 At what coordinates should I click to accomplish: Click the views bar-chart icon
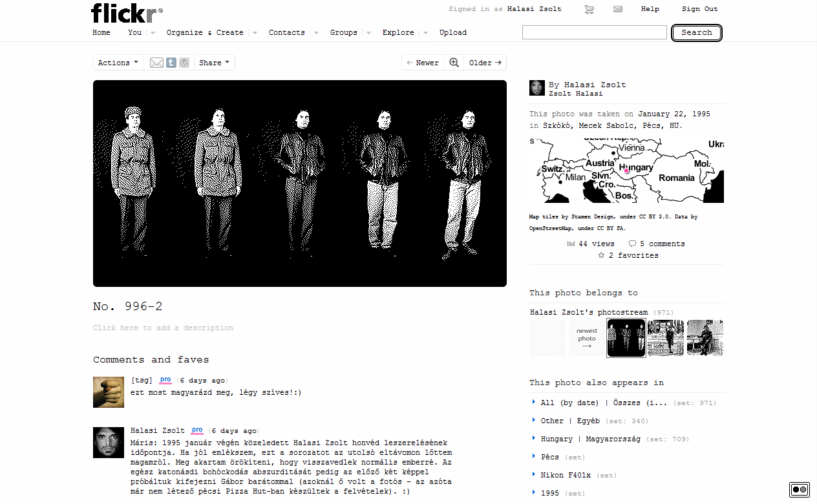click(571, 243)
